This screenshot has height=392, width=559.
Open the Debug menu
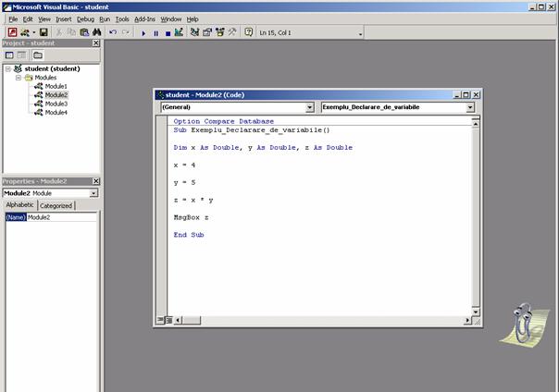85,18
